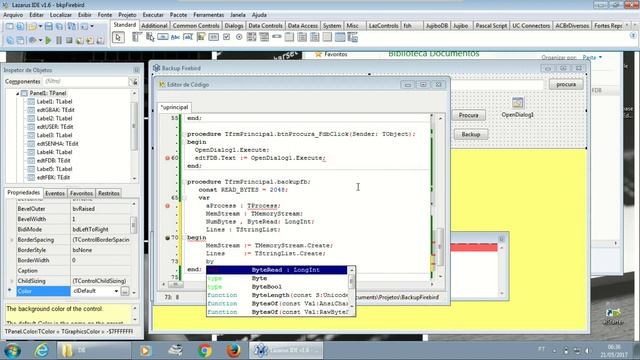Select the *uprincipal editor tab

(174, 107)
